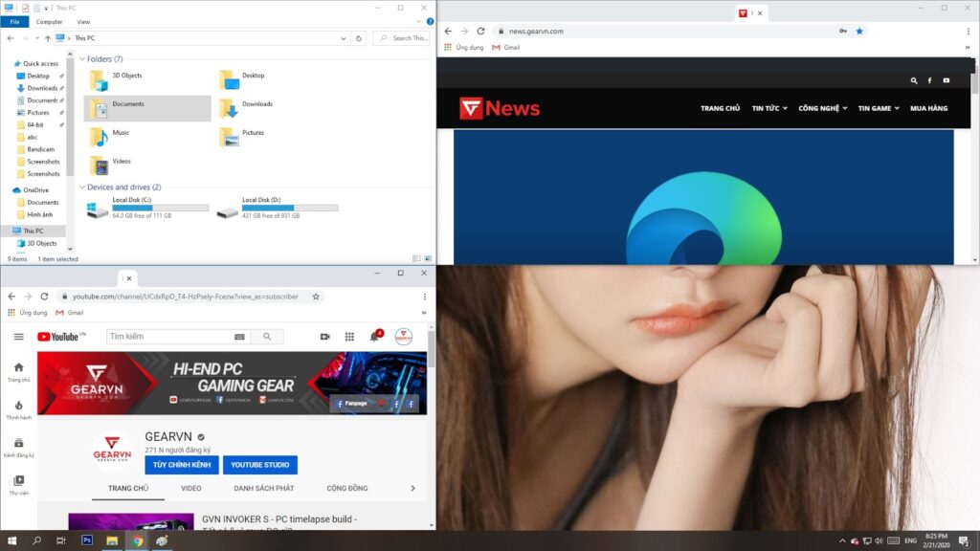
Task: Click the volume icon in system tray
Action: [879, 541]
